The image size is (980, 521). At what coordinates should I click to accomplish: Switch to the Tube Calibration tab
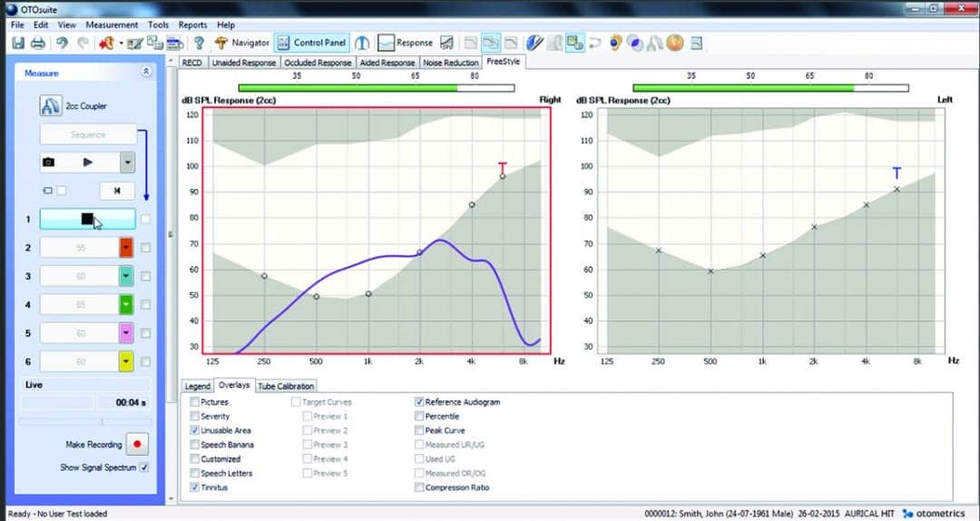[286, 386]
